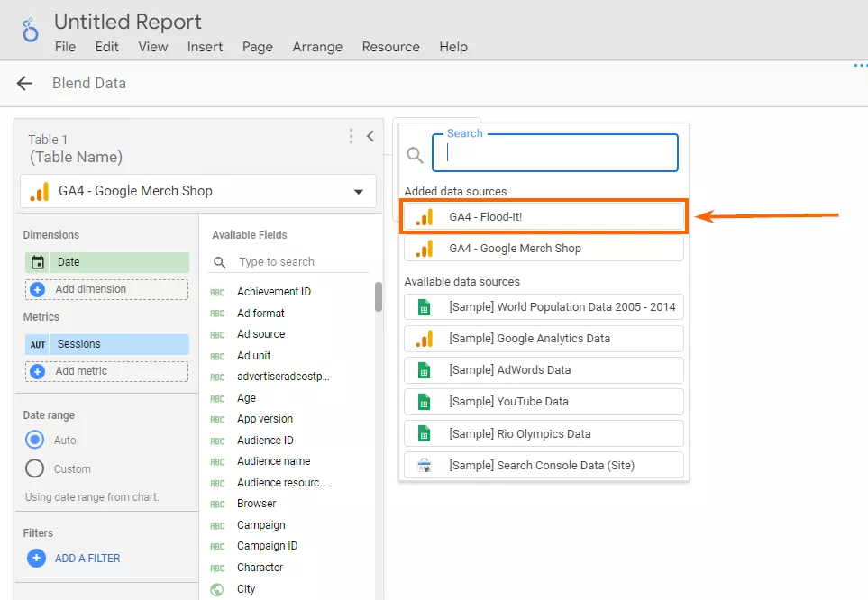Screen dimensions: 868x600
Task: Collapse the Table 1 panel with chevron
Action: (x=370, y=136)
